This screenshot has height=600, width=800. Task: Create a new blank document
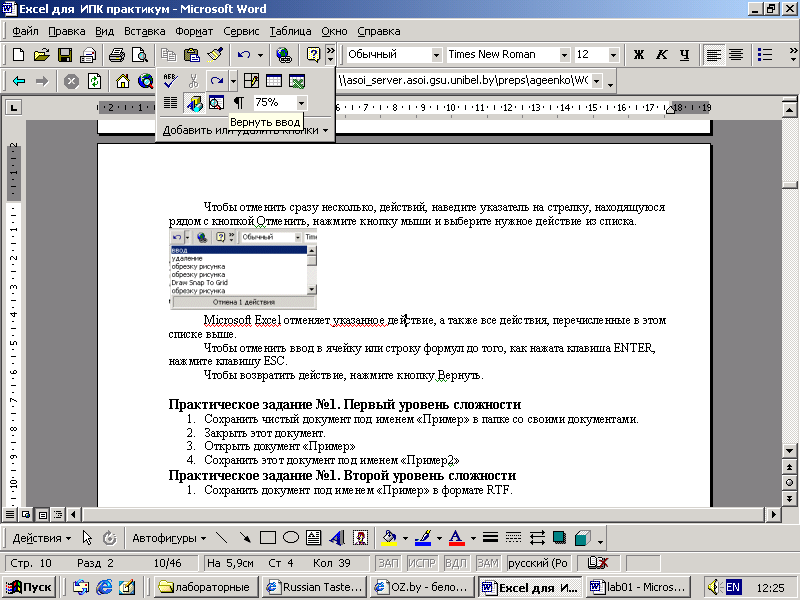[18, 55]
